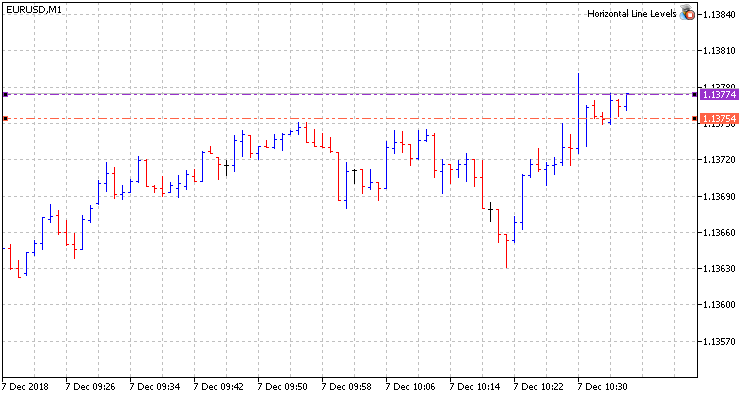Click the 1.13720 price scale value
Viewport: 750px width, 398px height.
(719, 160)
